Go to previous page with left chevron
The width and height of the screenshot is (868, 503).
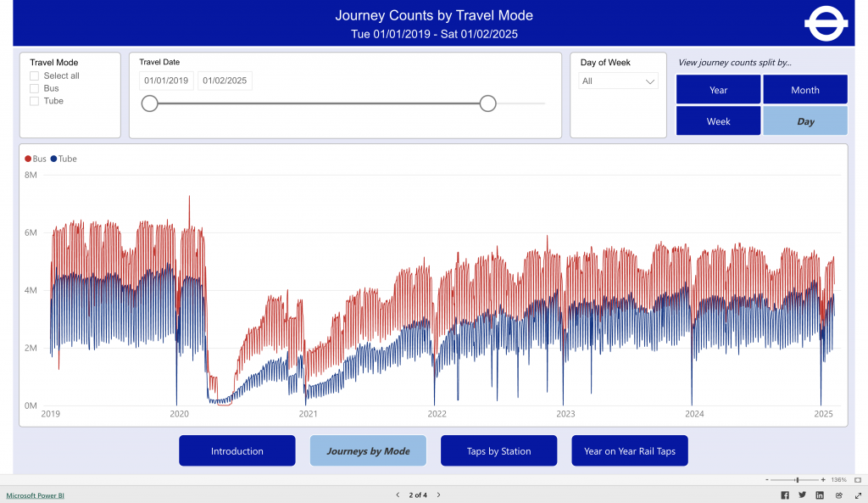tap(397, 495)
